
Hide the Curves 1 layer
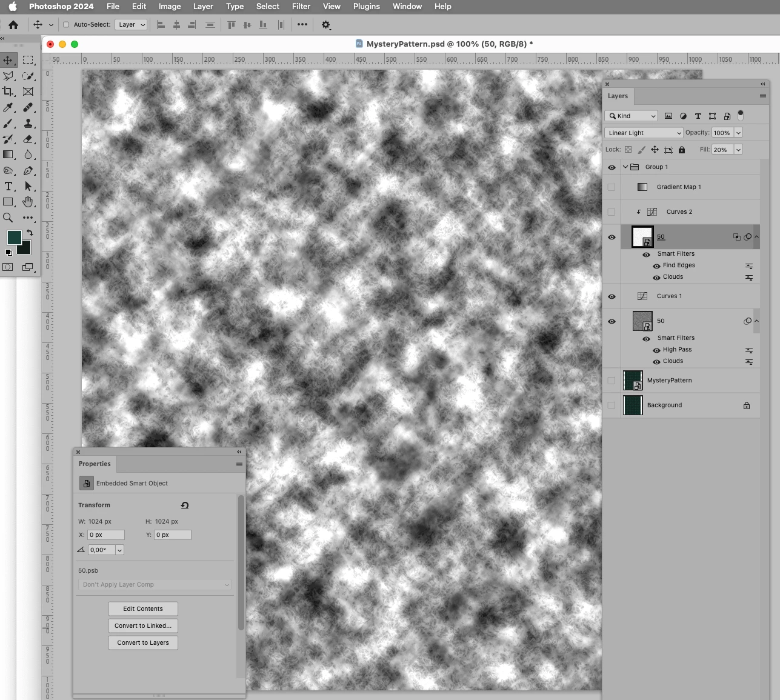[612, 296]
